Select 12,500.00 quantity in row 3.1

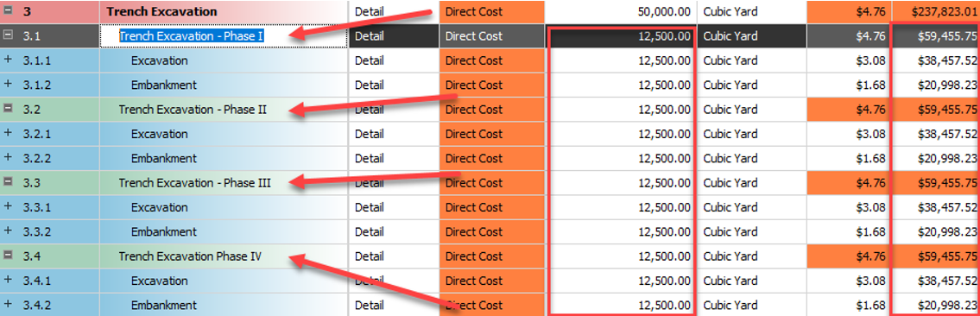coord(622,36)
